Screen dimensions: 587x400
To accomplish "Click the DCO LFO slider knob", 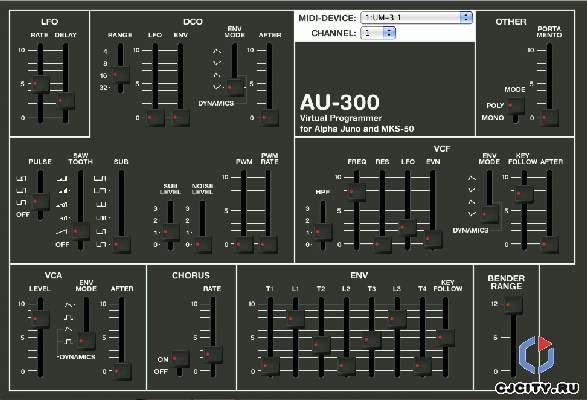I will click(x=155, y=118).
